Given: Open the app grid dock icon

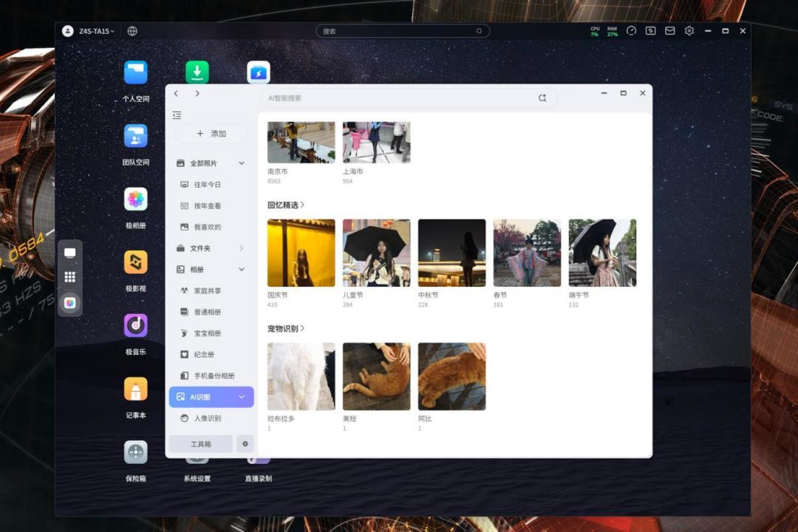Looking at the screenshot, I should click(x=70, y=277).
